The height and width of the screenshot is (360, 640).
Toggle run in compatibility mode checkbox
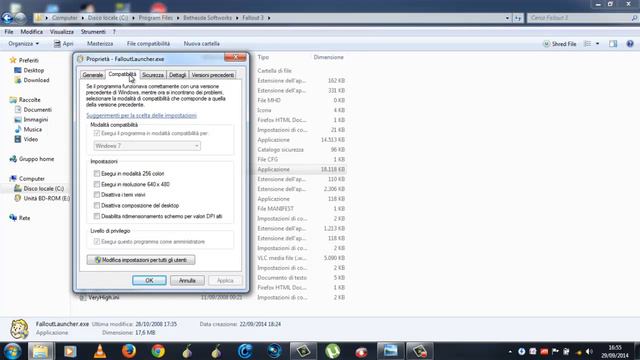pyautogui.click(x=97, y=133)
